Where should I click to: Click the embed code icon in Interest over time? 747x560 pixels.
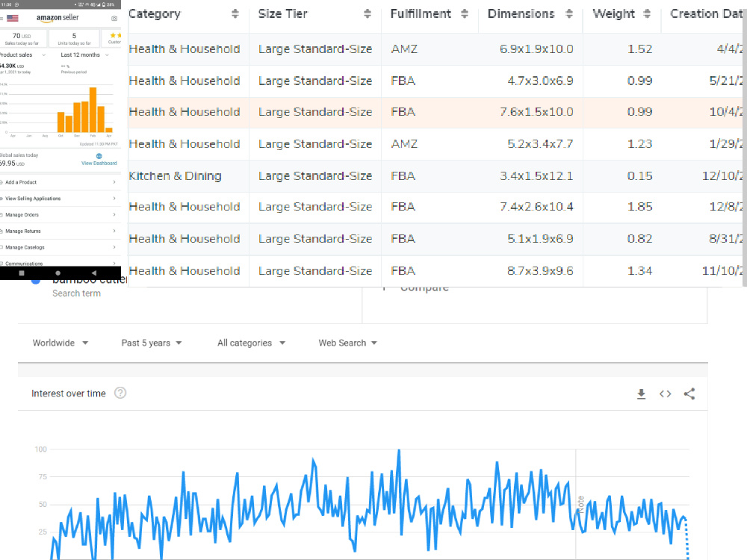(666, 393)
